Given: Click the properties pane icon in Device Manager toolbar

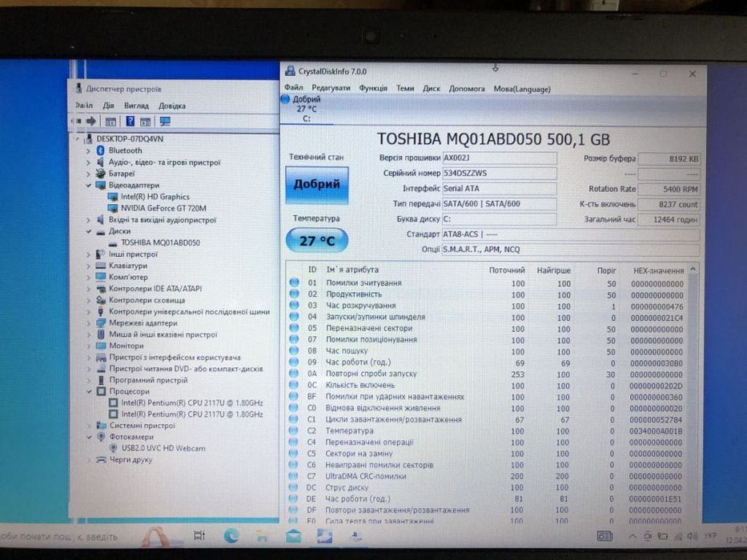Looking at the screenshot, I should [110, 122].
